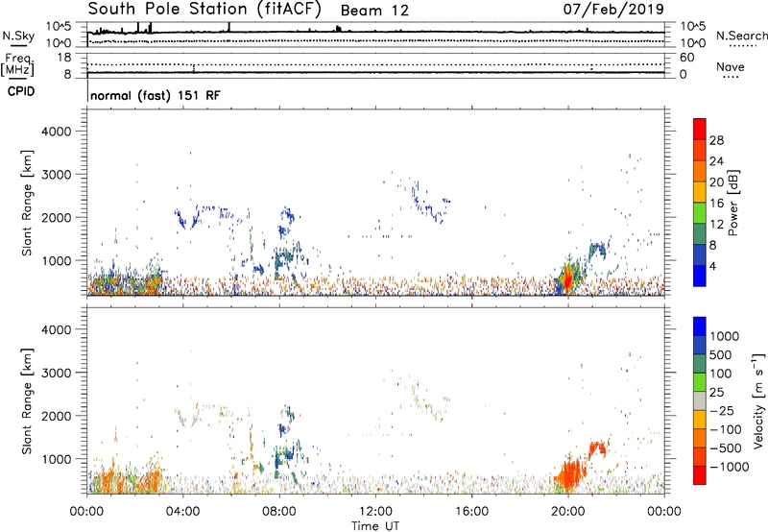The width and height of the screenshot is (768, 532).
Task: Click the '-500' label on the Velocity colorbar
Action: tap(726, 448)
